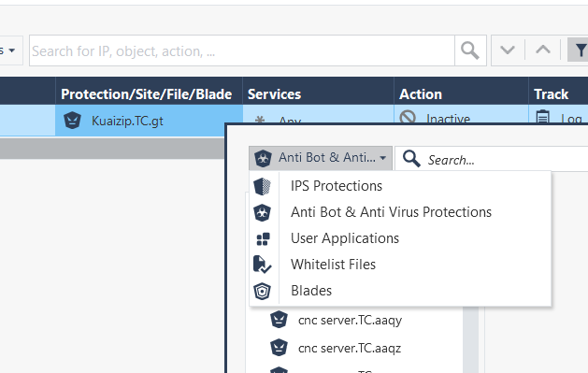Click the User Applications squares icon
The height and width of the screenshot is (373, 588).
coord(263,238)
